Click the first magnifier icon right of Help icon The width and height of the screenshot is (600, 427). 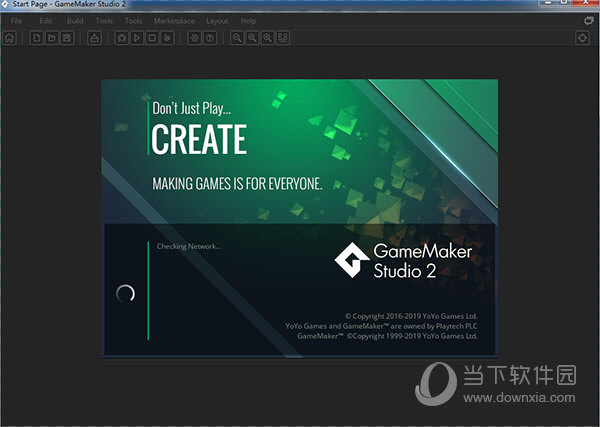pos(237,38)
